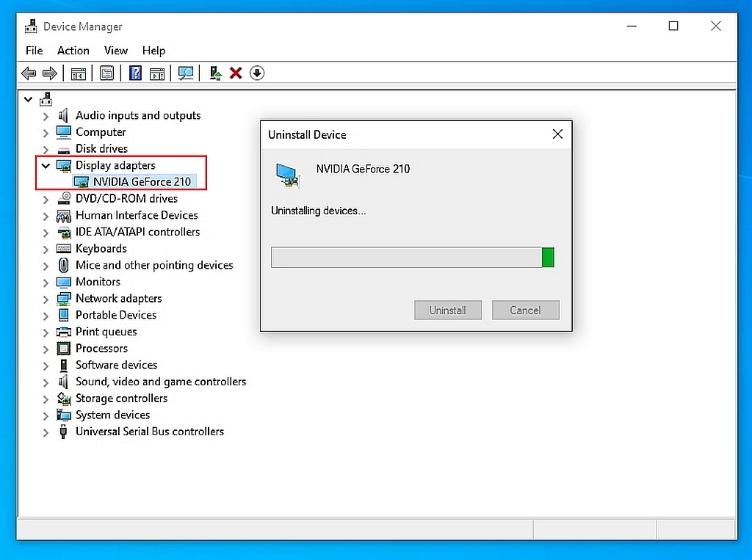Expand the Disk drives chevron
Image resolution: width=752 pixels, height=560 pixels.
click(x=46, y=150)
